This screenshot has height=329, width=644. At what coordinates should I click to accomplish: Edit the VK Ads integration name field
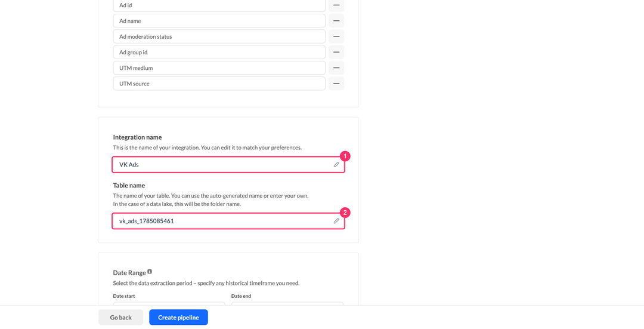[228, 165]
